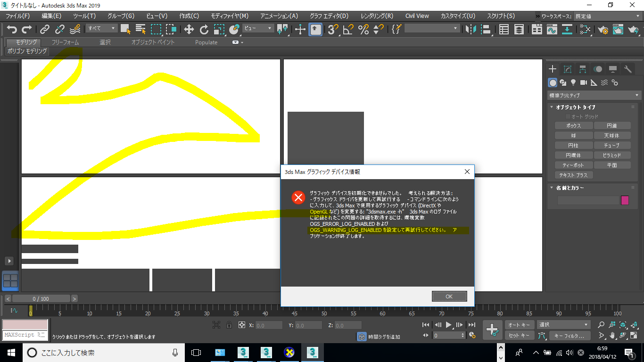Viewport: 644px width, 362px height.
Task: Select the Systems gears category icon
Action: 615,82
